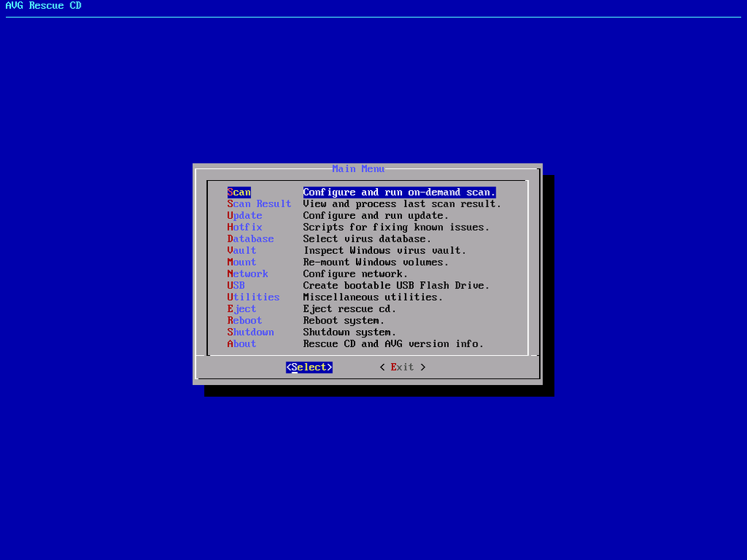The width and height of the screenshot is (747, 560).
Task: Click 'Shutdown system.' description
Action: point(349,332)
